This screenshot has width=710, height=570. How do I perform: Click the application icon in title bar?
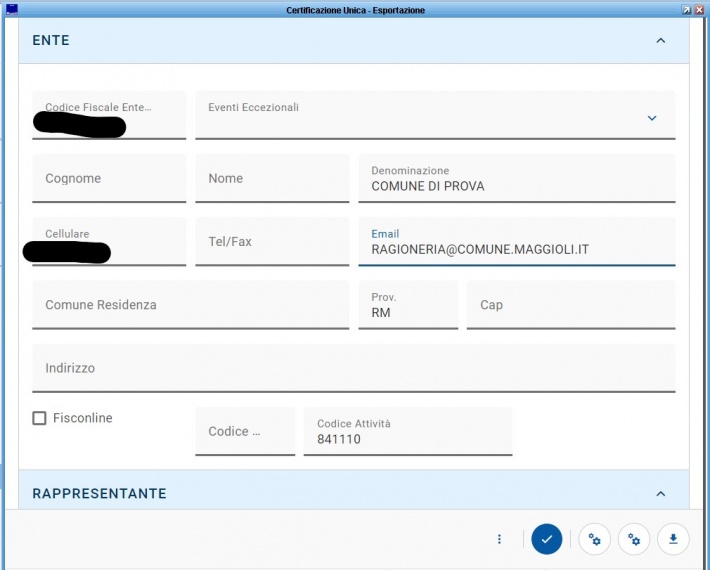coord(11,9)
